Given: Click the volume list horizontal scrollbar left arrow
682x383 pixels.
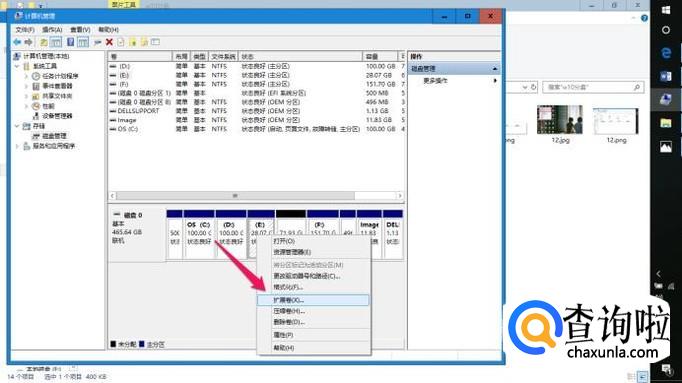Looking at the screenshot, I should pos(112,196).
